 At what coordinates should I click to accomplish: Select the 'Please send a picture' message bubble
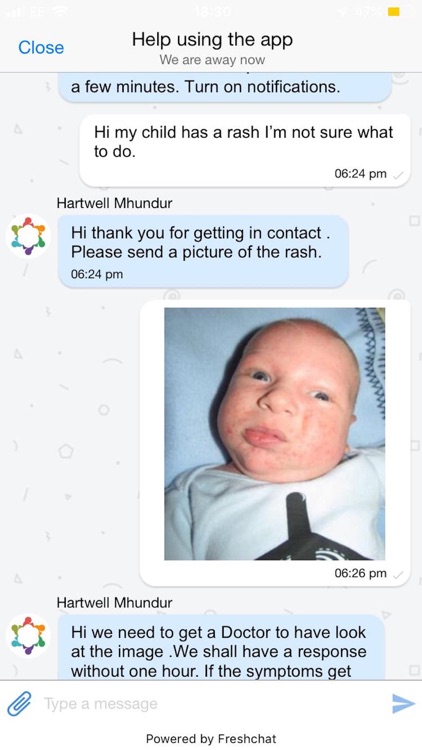click(x=203, y=251)
